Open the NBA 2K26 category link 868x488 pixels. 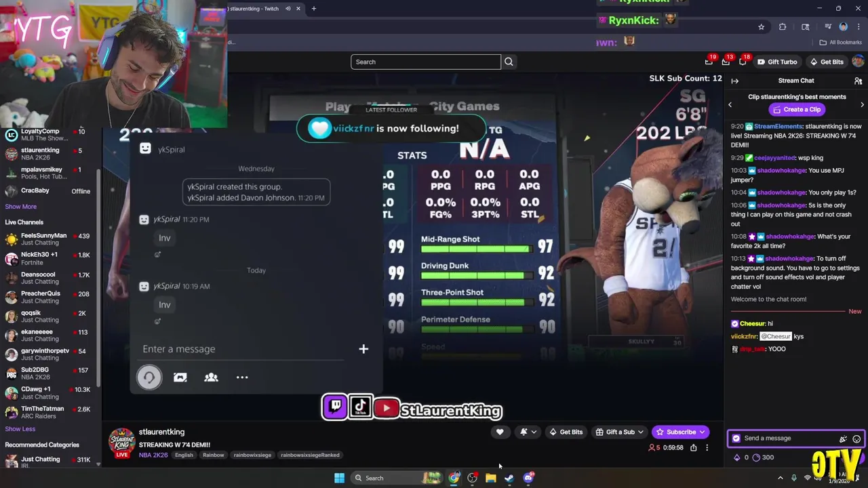coord(153,455)
